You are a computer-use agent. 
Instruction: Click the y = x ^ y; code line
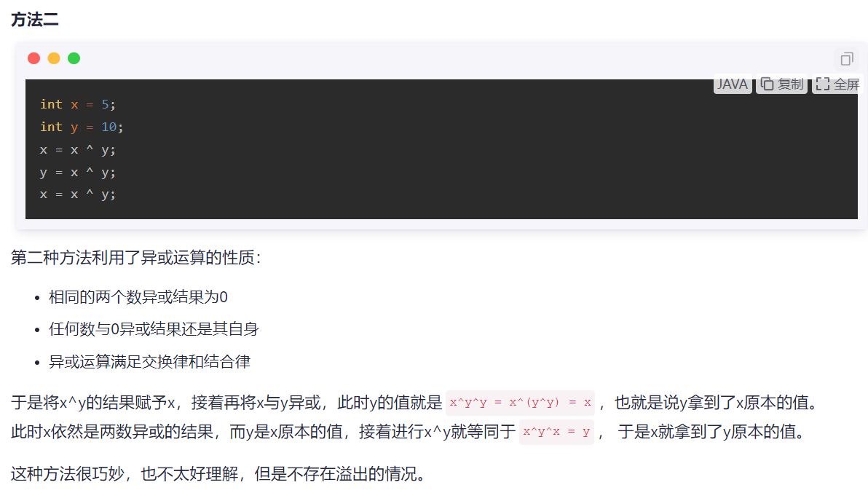(x=76, y=172)
